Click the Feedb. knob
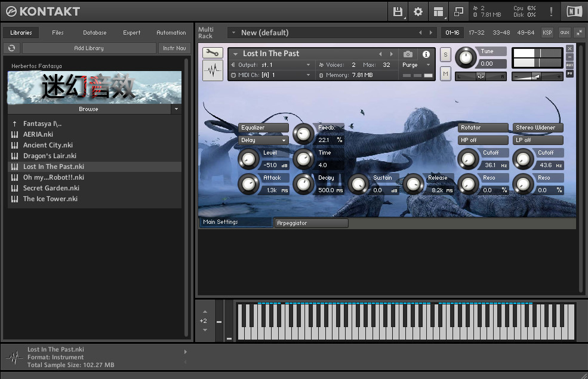This screenshot has width=588, height=379. pos(303,134)
